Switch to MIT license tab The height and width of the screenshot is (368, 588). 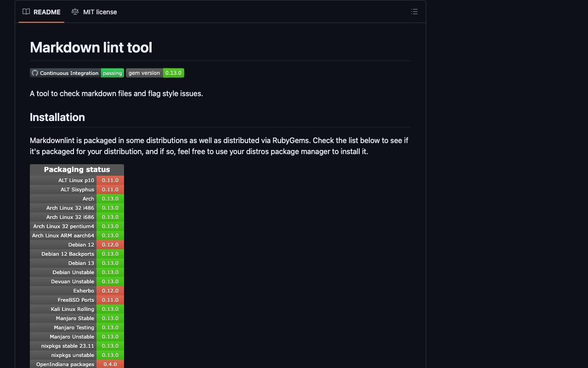coord(94,12)
